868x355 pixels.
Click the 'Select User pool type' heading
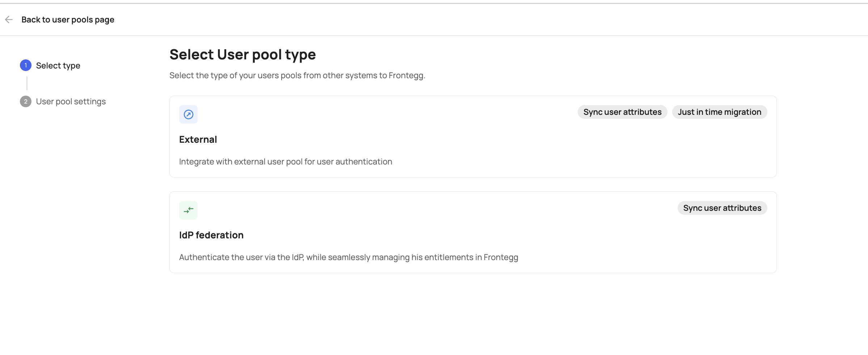pos(243,55)
